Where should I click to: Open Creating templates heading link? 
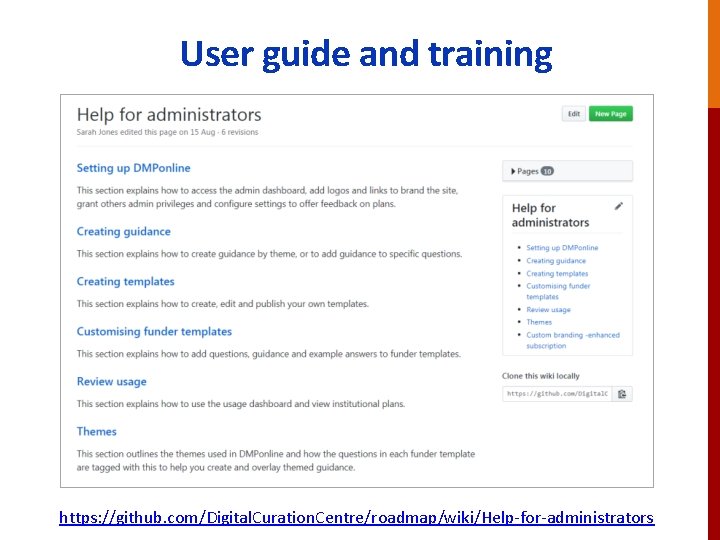coord(125,281)
